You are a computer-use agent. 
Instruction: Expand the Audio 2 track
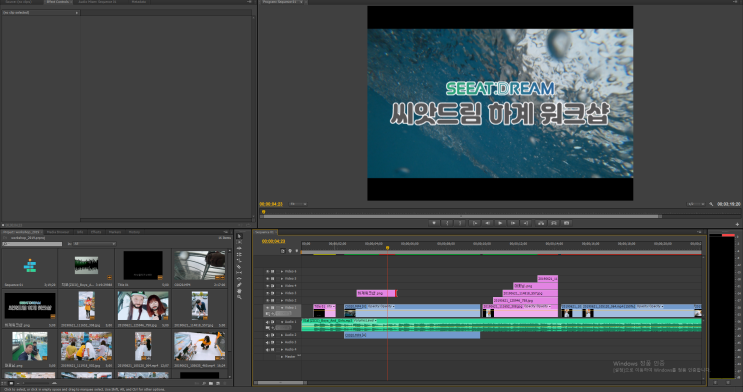pos(282,335)
